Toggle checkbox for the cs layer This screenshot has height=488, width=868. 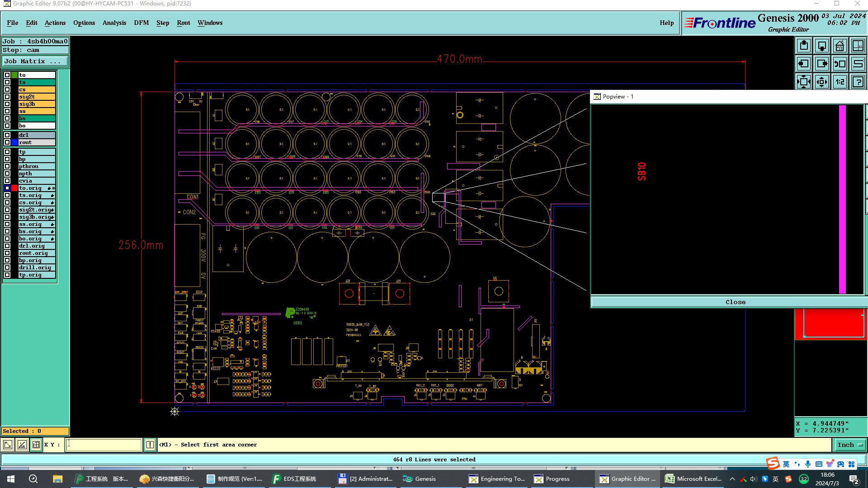(x=7, y=89)
